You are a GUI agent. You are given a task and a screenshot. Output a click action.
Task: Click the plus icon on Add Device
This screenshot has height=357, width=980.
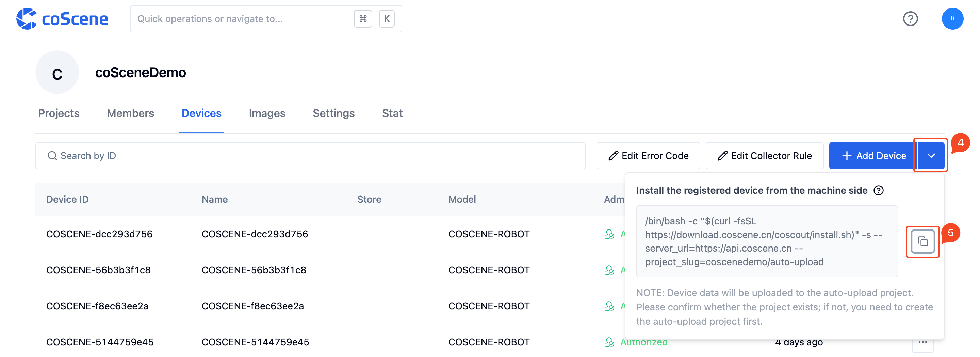[847, 156]
